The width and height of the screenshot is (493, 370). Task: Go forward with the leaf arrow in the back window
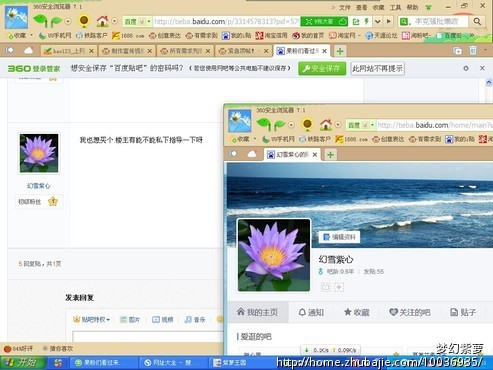click(x=56, y=22)
